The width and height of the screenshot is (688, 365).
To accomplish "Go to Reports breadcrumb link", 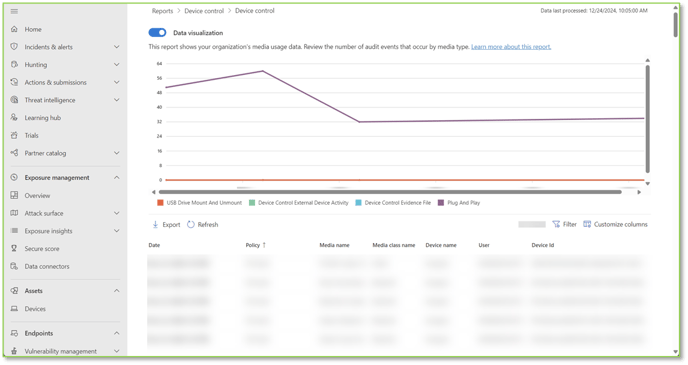I will click(x=162, y=11).
